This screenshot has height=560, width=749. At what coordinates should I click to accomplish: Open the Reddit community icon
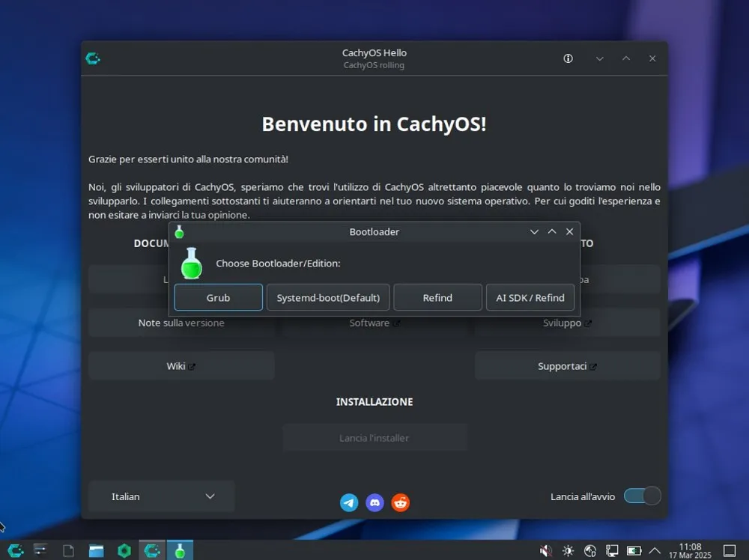[x=401, y=502]
